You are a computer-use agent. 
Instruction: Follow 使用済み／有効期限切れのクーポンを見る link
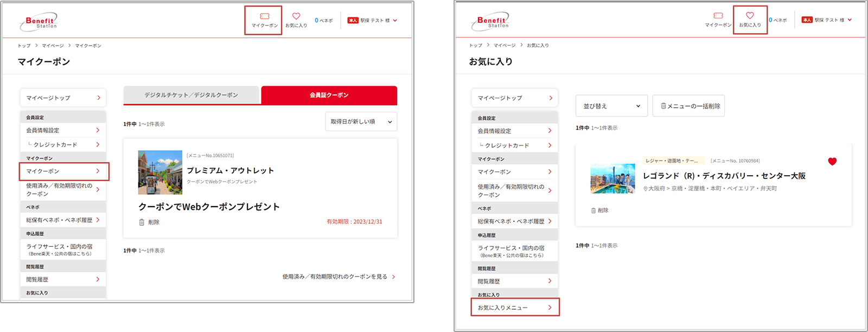click(339, 277)
